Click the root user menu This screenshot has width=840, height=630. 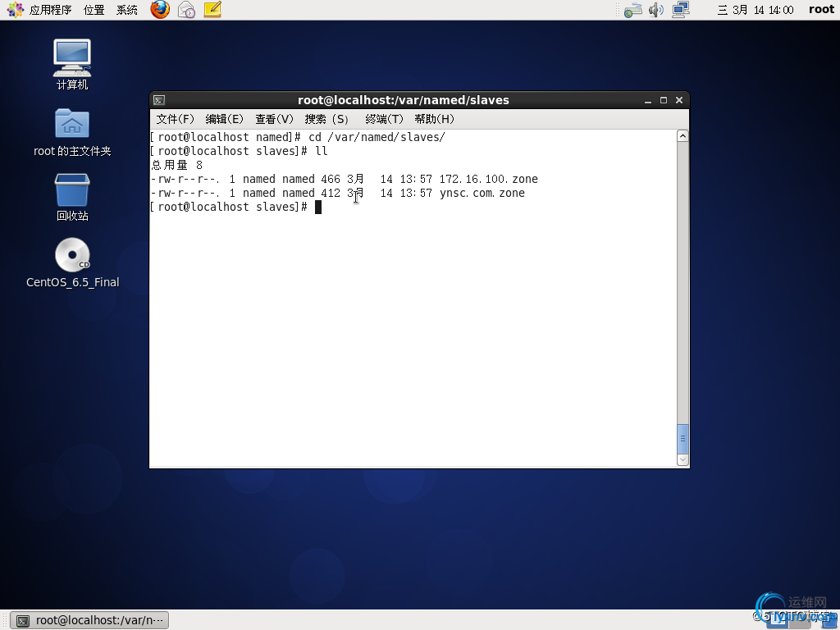(x=821, y=10)
